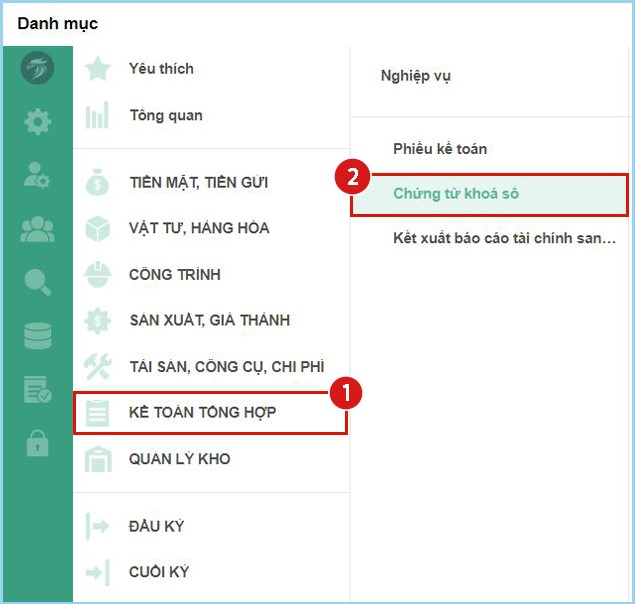The image size is (635, 604).
Task: Choose KẾ TOÁN TỔNG HỢP in the menu
Action: tap(202, 413)
